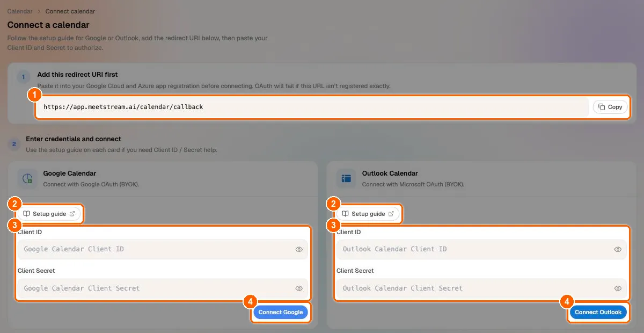Click 'Connect with Microsoft OAuth (BYOK).' text
644x333 pixels.
(x=413, y=184)
